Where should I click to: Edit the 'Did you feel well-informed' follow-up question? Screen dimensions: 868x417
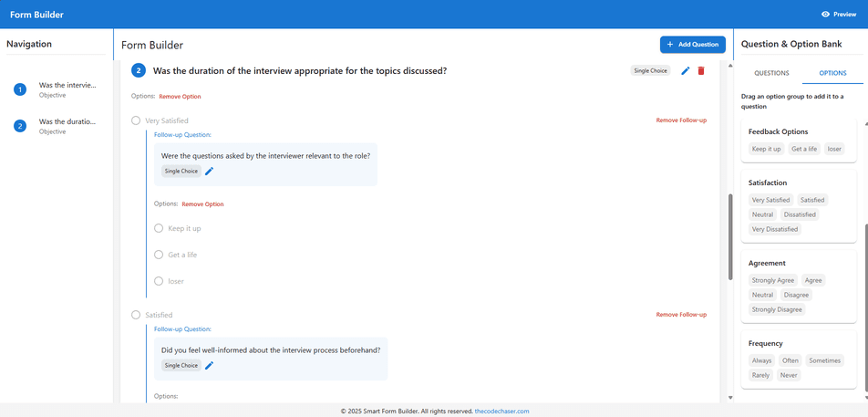point(209,366)
